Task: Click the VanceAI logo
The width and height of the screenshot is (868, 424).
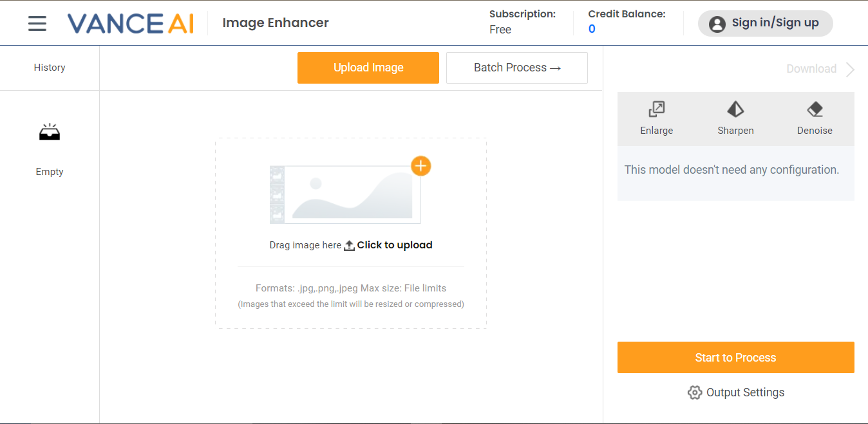Action: [130, 23]
